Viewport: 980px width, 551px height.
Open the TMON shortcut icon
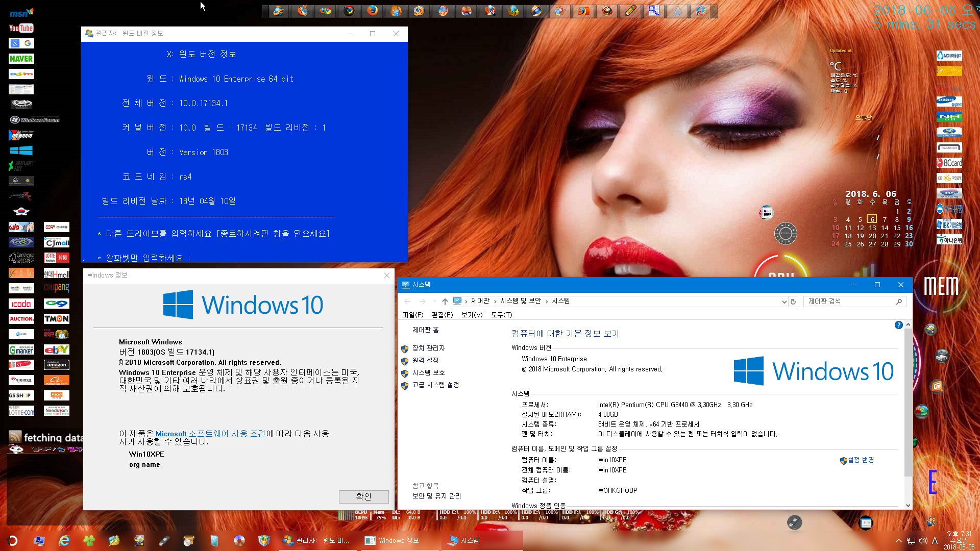[57, 319]
